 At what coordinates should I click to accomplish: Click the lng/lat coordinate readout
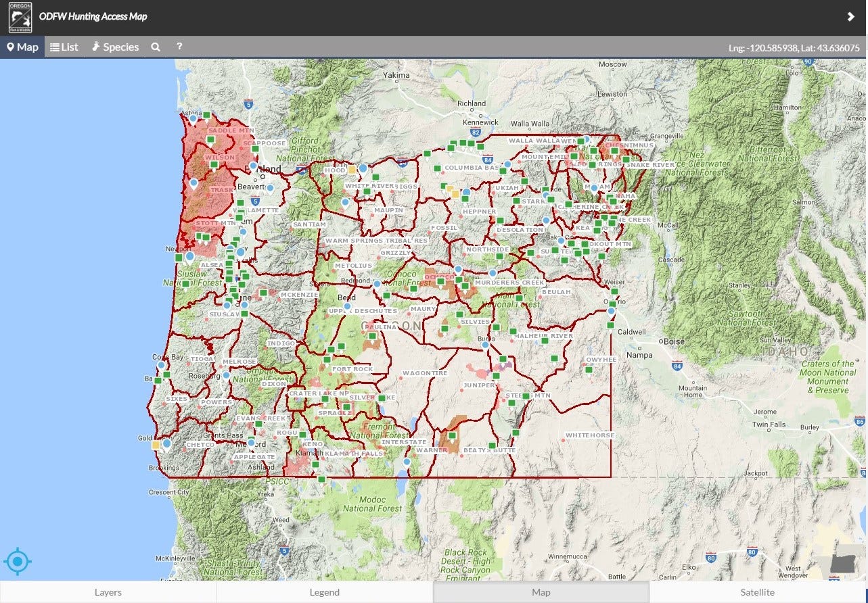coord(794,48)
